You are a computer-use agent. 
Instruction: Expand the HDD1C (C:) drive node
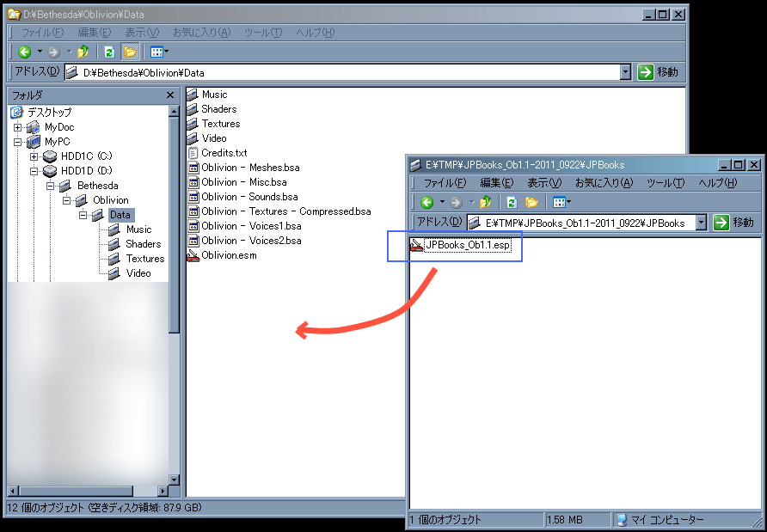click(x=34, y=156)
